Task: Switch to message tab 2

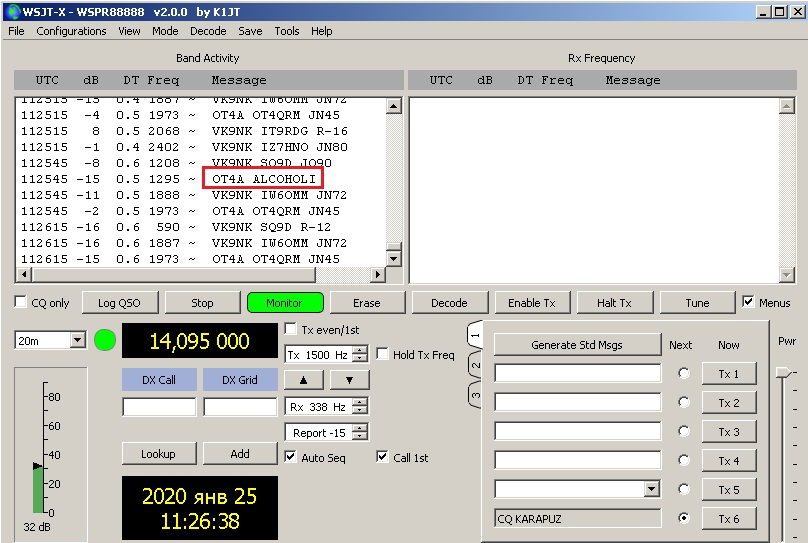Action: coord(475,366)
